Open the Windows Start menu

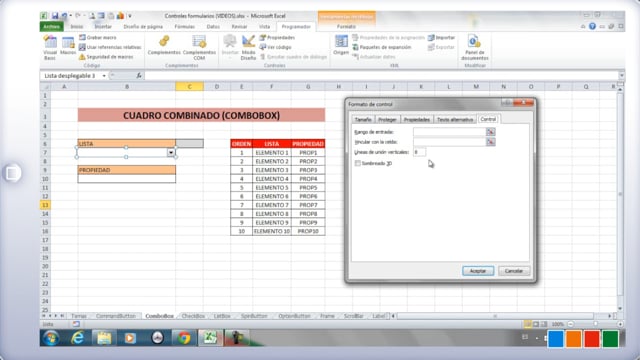coord(51,338)
